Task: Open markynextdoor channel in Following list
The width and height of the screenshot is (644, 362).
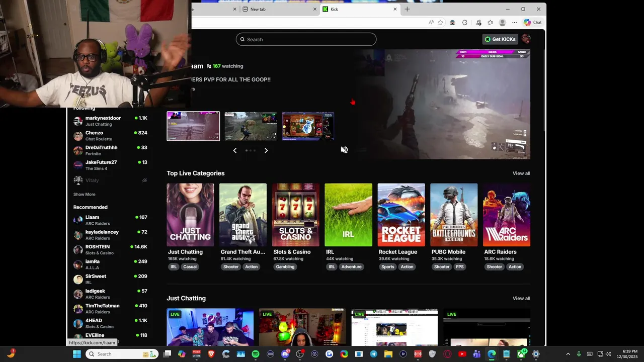Action: 110,121
